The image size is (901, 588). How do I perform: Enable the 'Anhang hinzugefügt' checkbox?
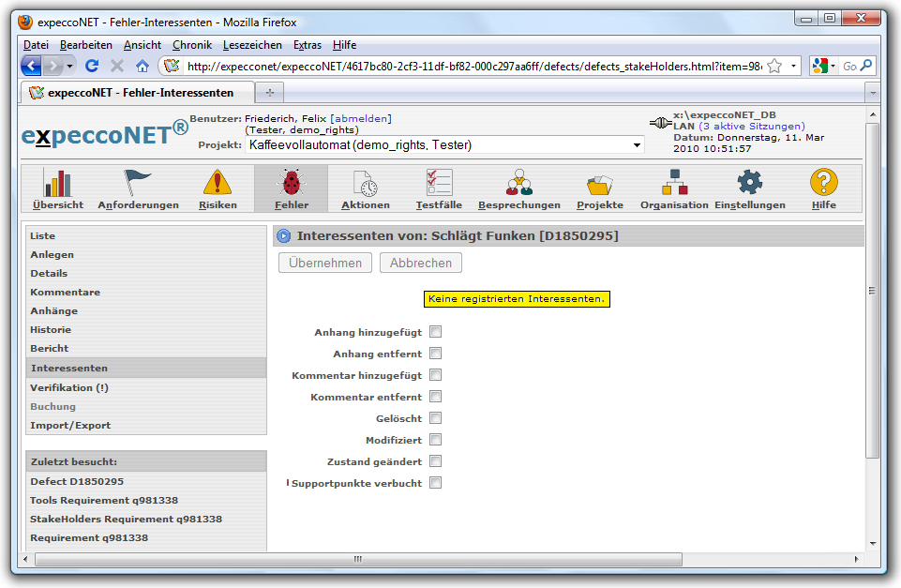(435, 332)
